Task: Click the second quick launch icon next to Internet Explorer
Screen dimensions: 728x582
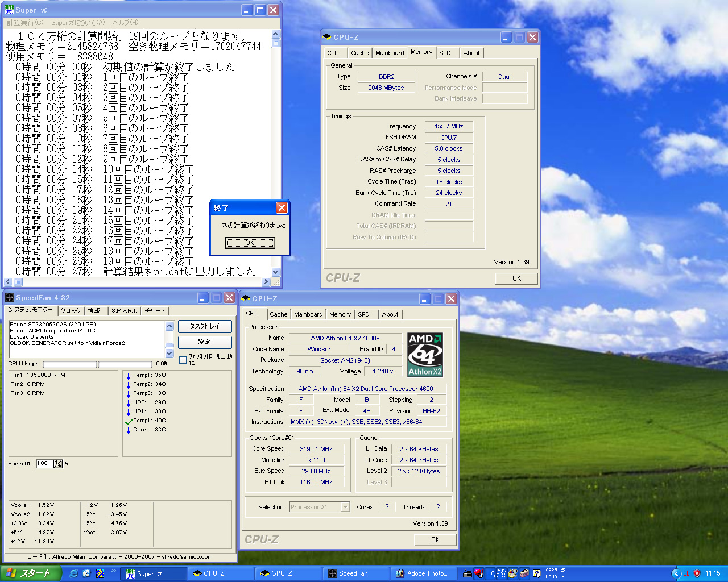Action: tap(86, 573)
